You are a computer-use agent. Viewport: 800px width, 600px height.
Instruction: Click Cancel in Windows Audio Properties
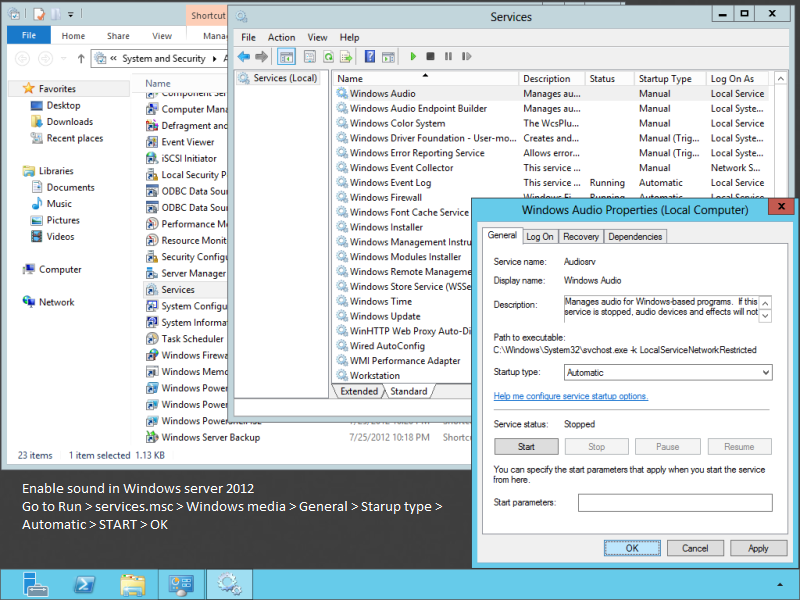click(695, 548)
